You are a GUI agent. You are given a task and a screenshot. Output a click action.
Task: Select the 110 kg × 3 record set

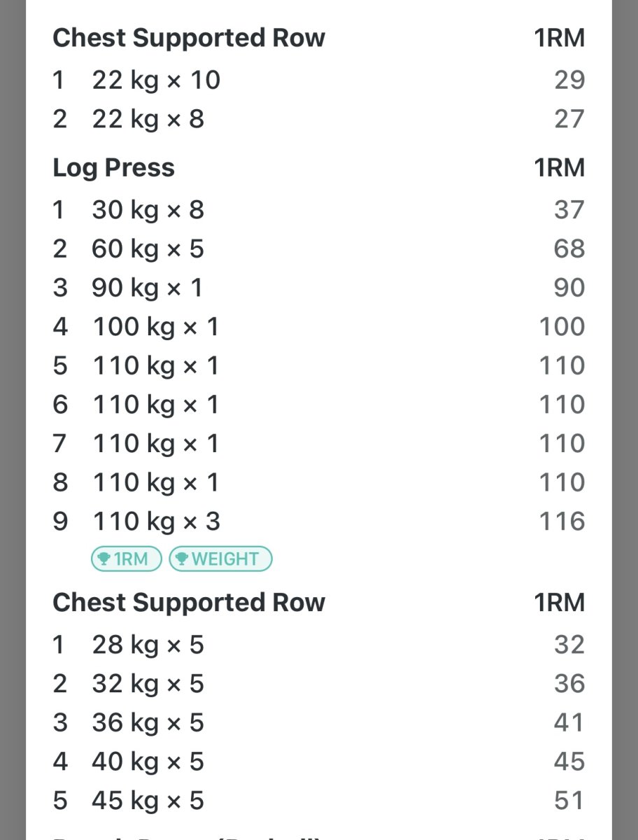155,521
